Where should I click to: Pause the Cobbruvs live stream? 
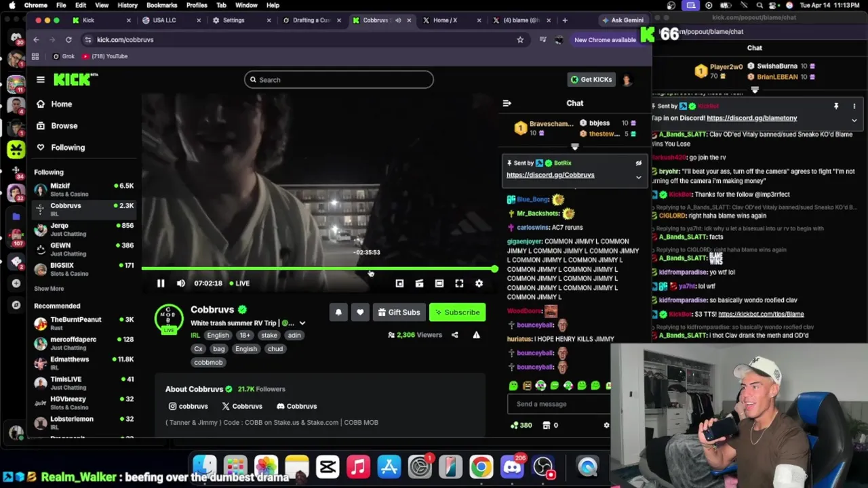161,283
